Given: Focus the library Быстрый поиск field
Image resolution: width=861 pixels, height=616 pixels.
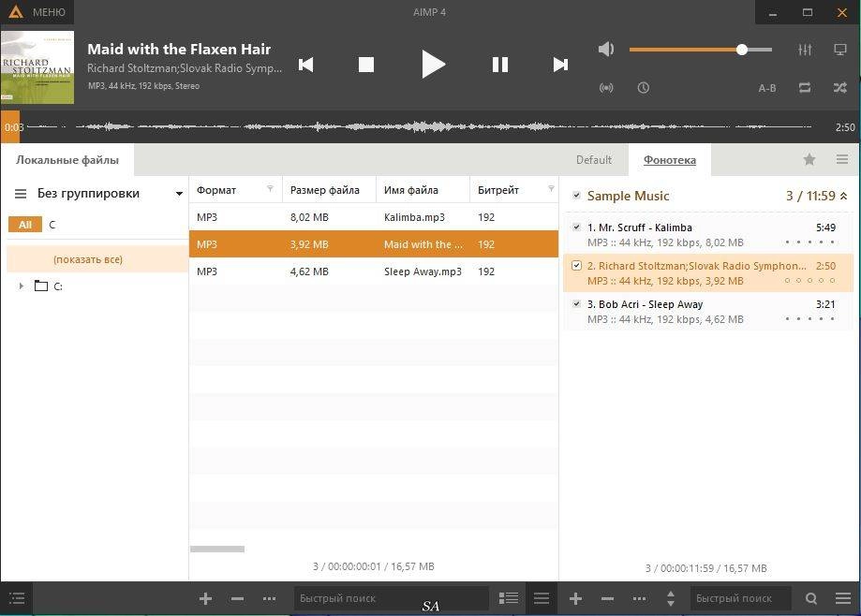Looking at the screenshot, I should tap(391, 598).
